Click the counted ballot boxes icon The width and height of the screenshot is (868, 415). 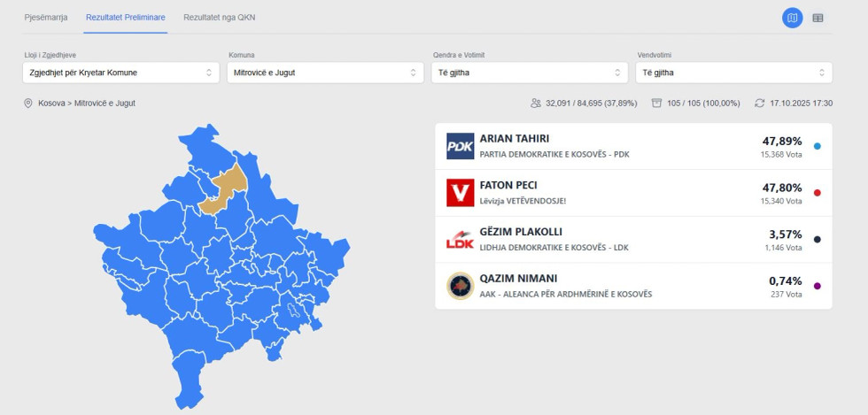coord(656,104)
